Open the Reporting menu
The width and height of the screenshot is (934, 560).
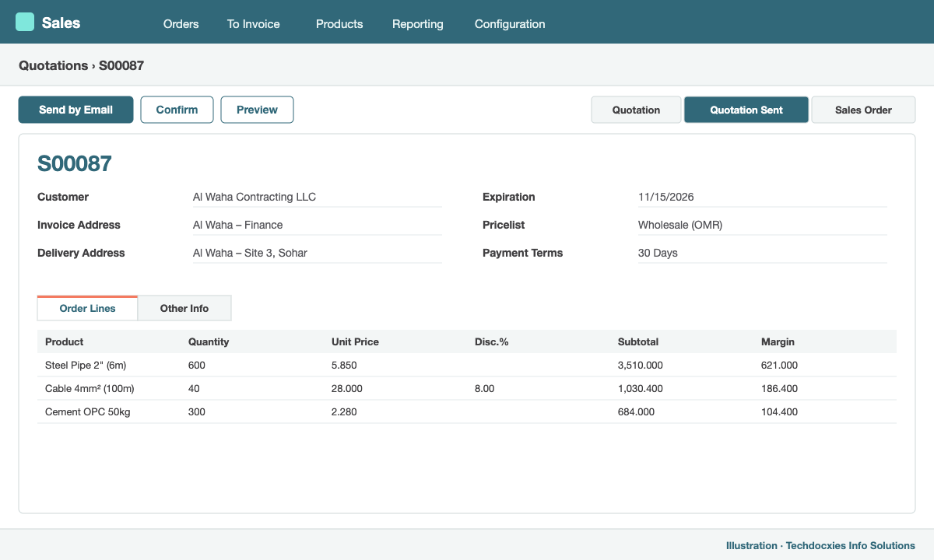point(418,24)
